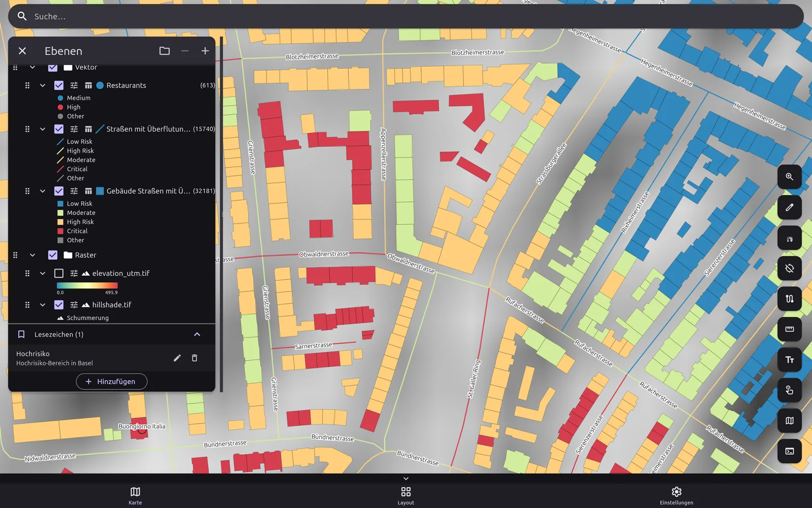Open attribute table for Gebäude Straßen layer
812x508 pixels.
pos(88,191)
